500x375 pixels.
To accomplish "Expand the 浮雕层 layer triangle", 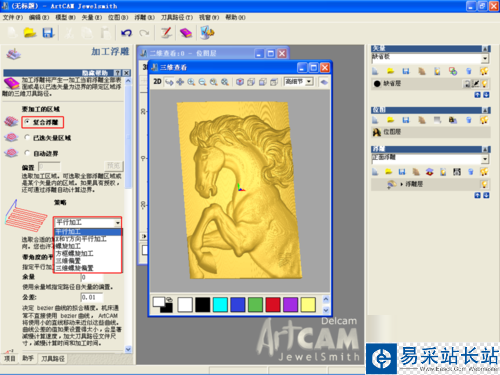I will tap(401, 184).
